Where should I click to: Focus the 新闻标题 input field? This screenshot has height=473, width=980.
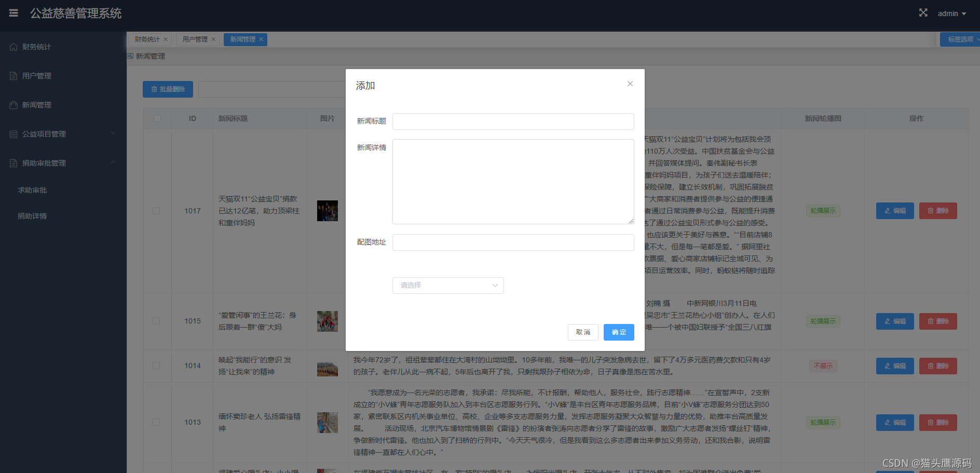[513, 121]
